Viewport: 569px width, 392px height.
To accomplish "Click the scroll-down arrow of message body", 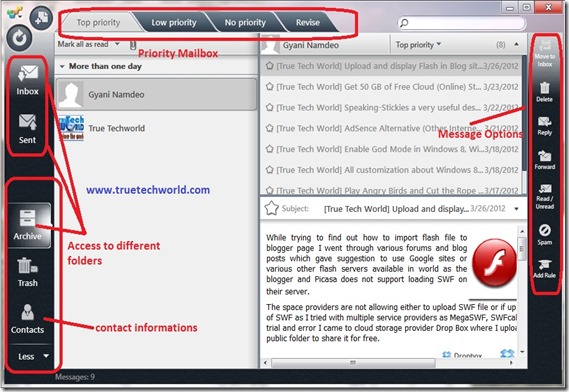I will [522, 351].
